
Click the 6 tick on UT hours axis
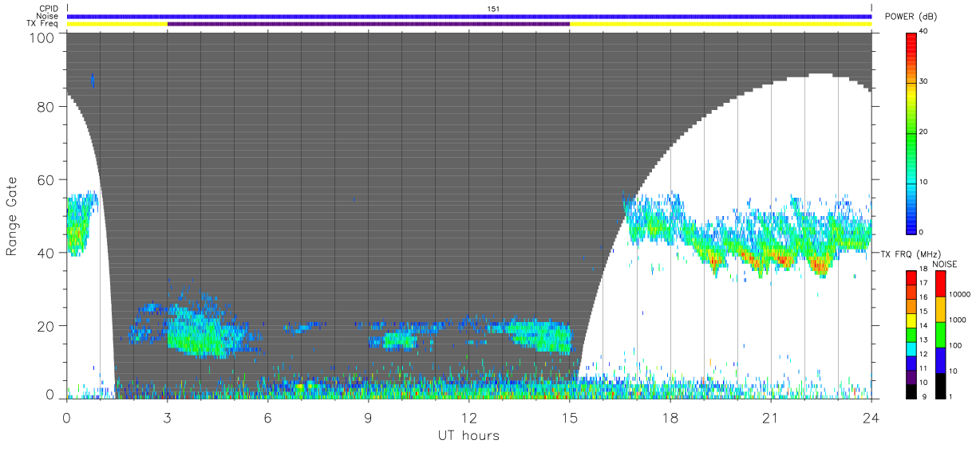point(268,417)
